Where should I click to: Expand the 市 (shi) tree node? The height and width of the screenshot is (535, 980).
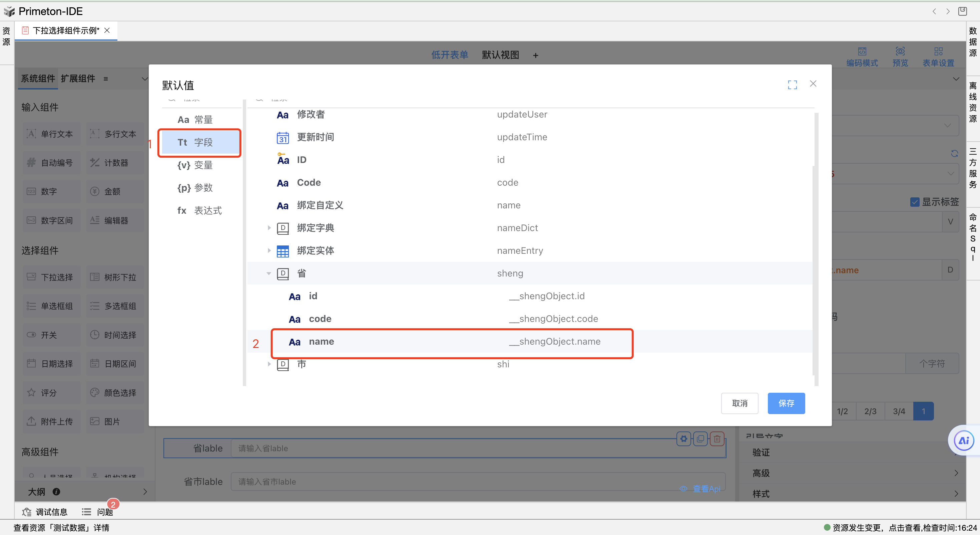[x=269, y=364]
